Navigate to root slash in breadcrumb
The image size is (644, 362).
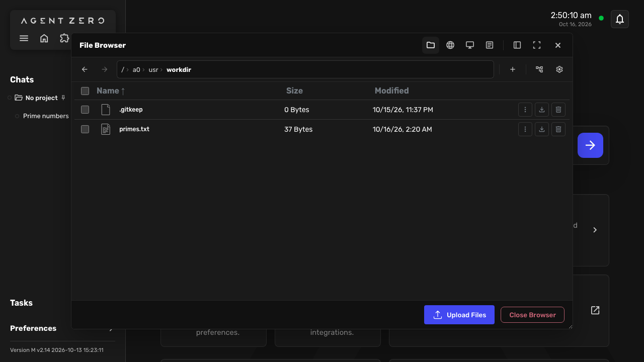[x=123, y=70]
